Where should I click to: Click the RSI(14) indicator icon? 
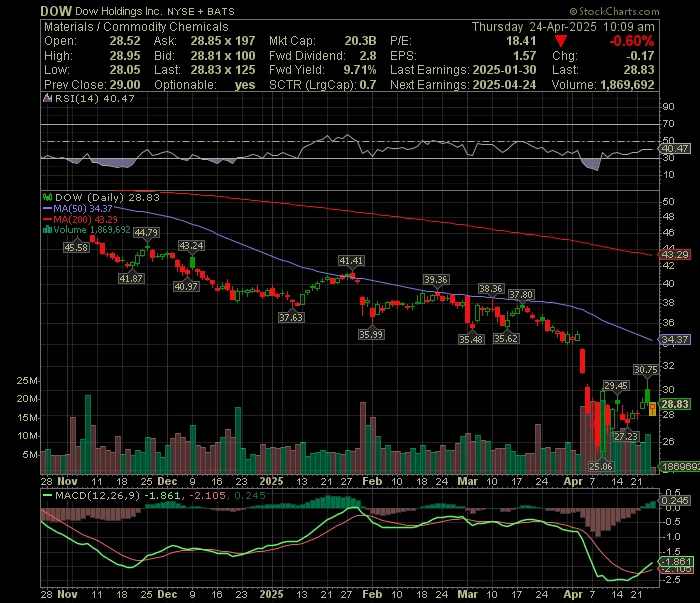click(47, 98)
